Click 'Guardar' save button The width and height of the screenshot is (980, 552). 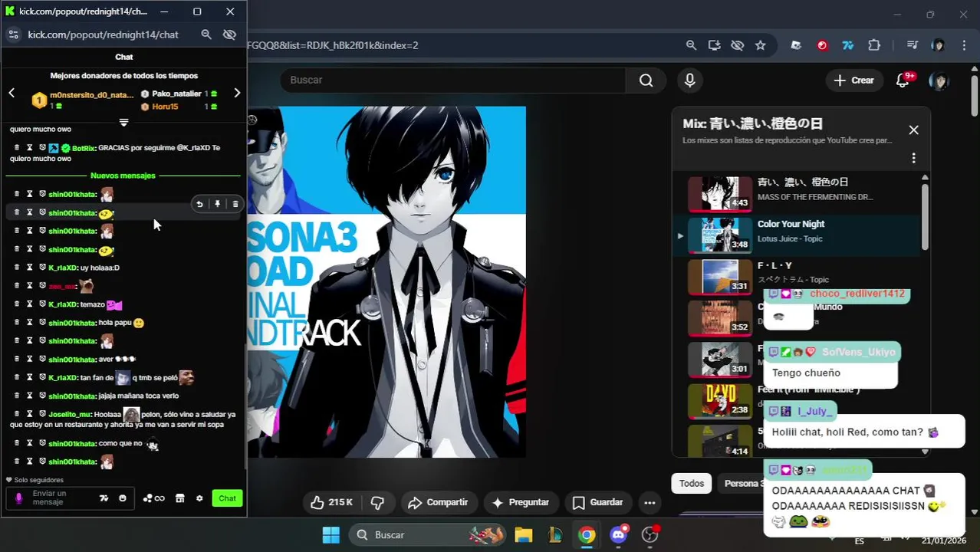click(597, 502)
